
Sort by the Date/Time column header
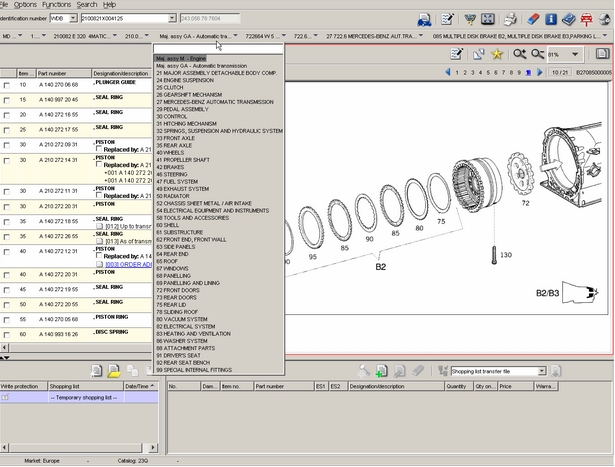(141, 386)
